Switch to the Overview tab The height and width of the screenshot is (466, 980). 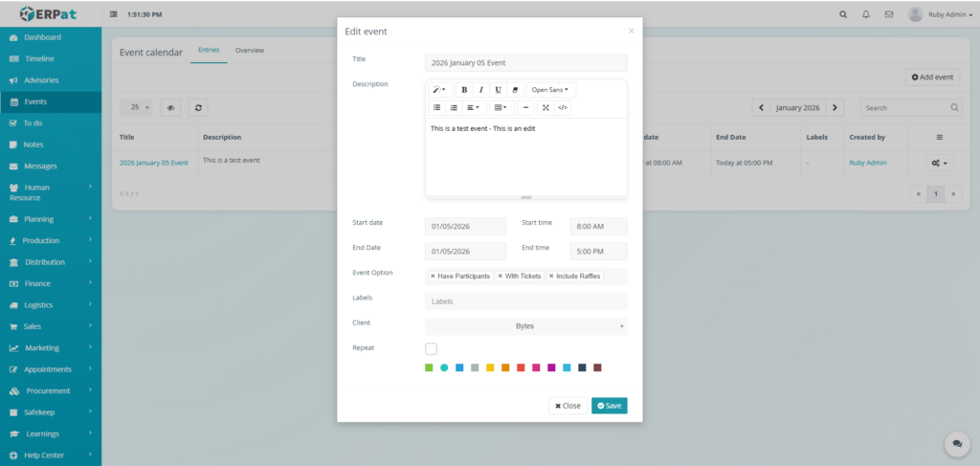pyautogui.click(x=250, y=50)
